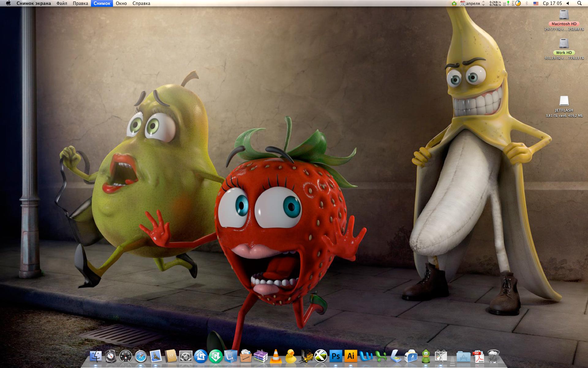Open the screenshot scissors app in Dock
The image size is (588, 368).
(x=441, y=356)
